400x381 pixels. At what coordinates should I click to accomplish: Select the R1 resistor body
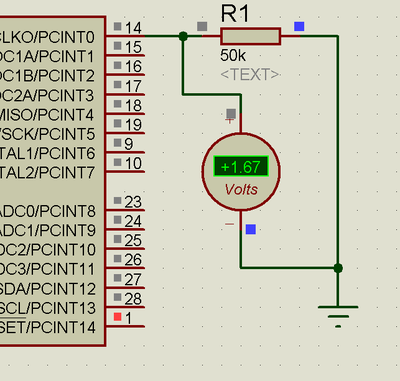250,36
